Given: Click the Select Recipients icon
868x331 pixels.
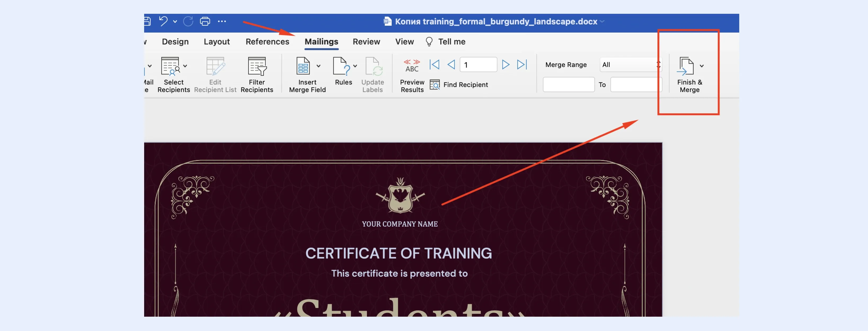Looking at the screenshot, I should point(170,66).
